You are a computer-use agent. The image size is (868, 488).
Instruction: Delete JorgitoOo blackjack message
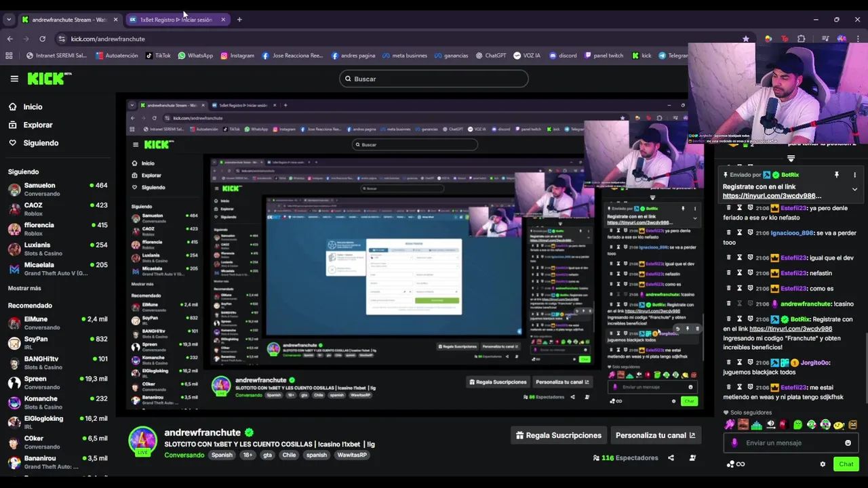[x=729, y=363]
